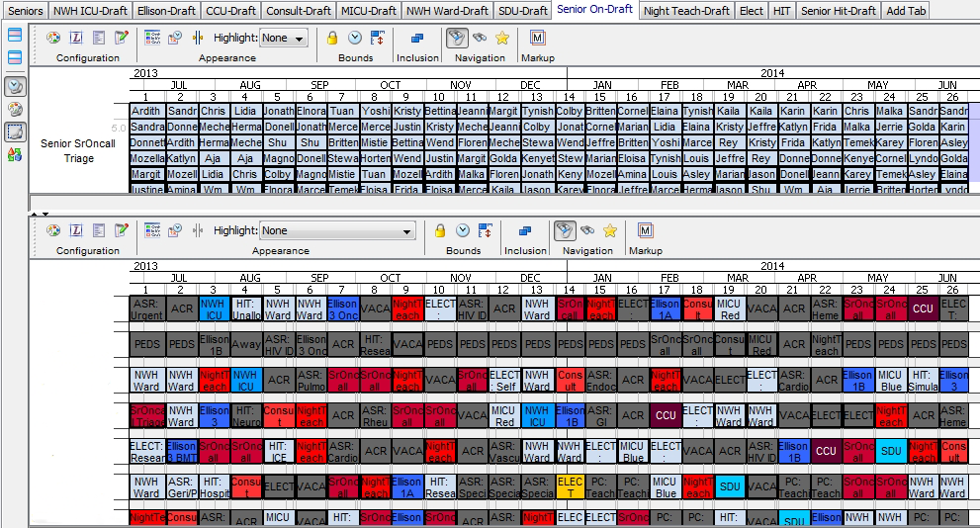Click the lock icon in upper Bounds group
Screen dimensions: 980x528
click(332, 38)
